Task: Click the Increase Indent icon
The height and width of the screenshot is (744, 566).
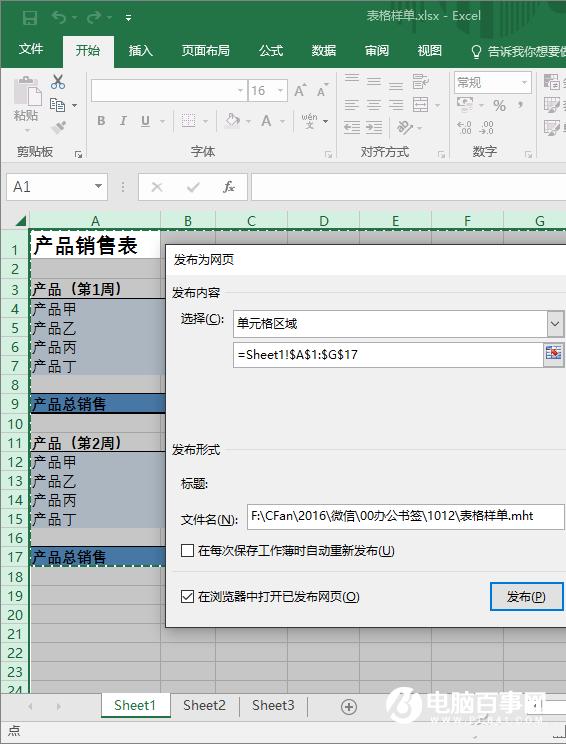Action: point(374,127)
